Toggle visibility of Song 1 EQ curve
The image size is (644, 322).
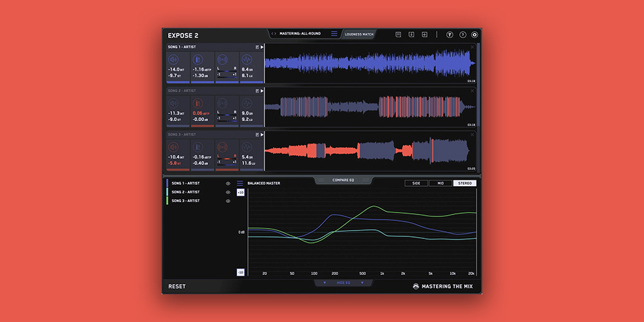point(228,184)
